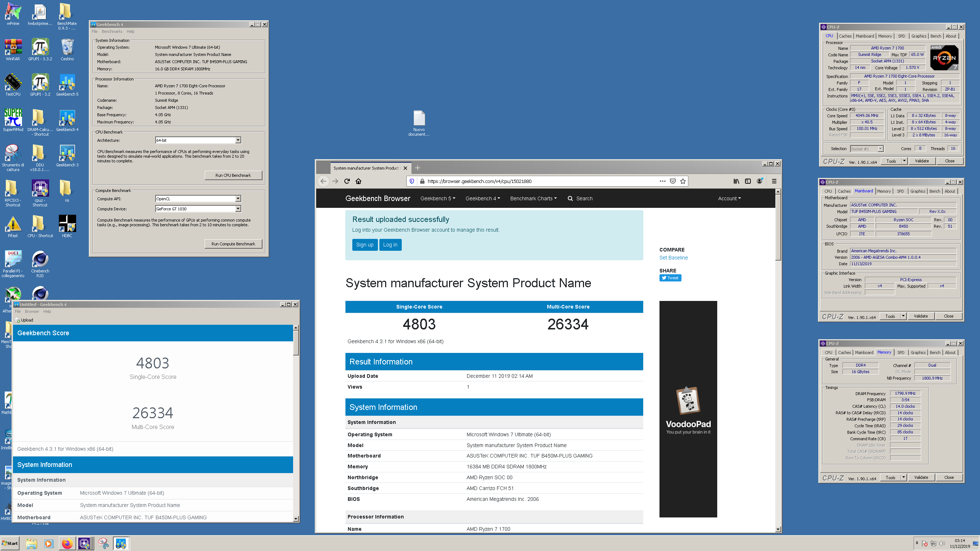Expand the Benchmark Charts navbar menu

click(x=533, y=198)
